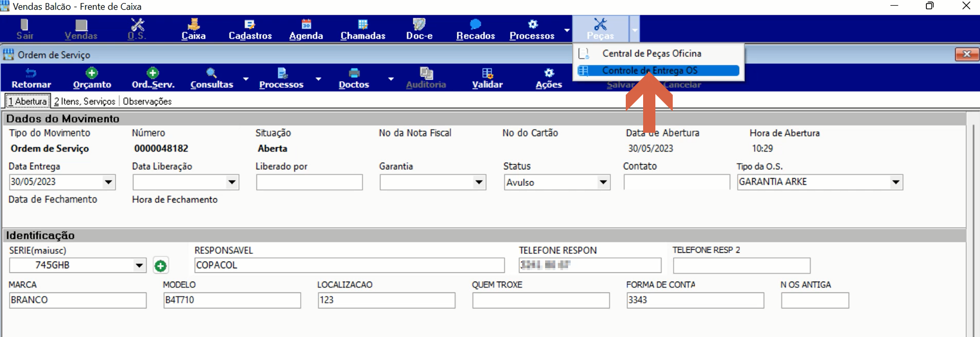Viewport: 980px width, 337px height.
Task: Open Data Entrega date dropdown
Action: coord(108,182)
